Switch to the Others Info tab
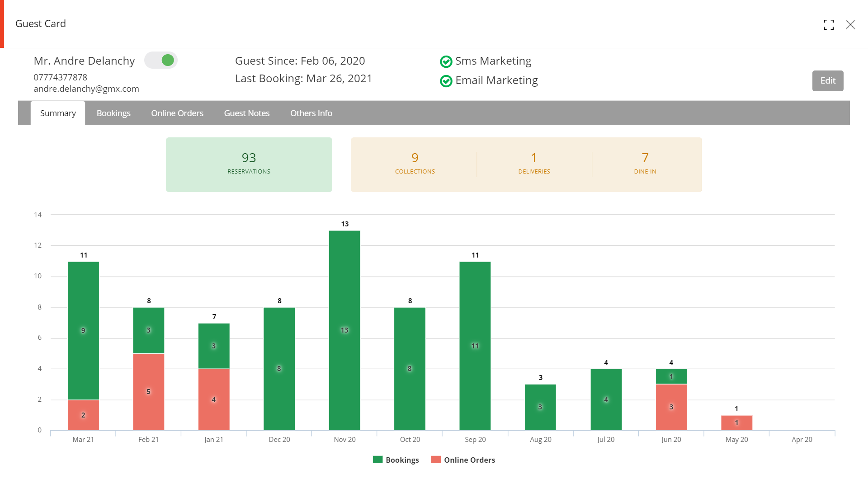The height and width of the screenshot is (488, 868). pos(311,113)
